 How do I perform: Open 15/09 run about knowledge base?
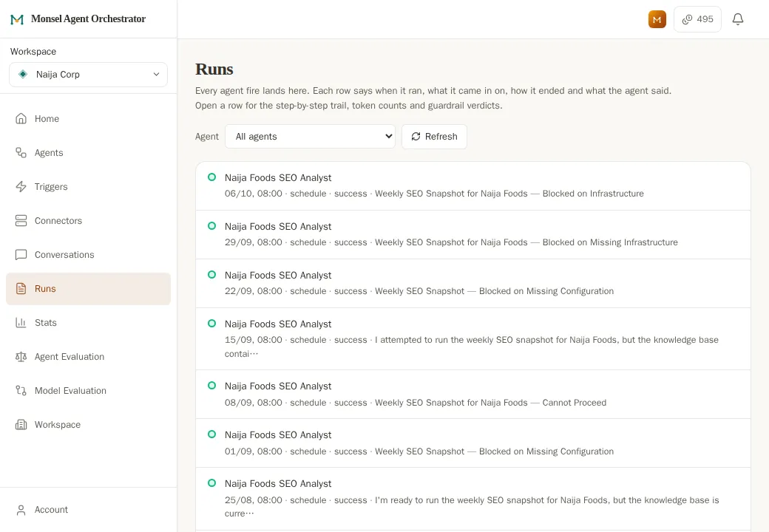click(x=472, y=338)
